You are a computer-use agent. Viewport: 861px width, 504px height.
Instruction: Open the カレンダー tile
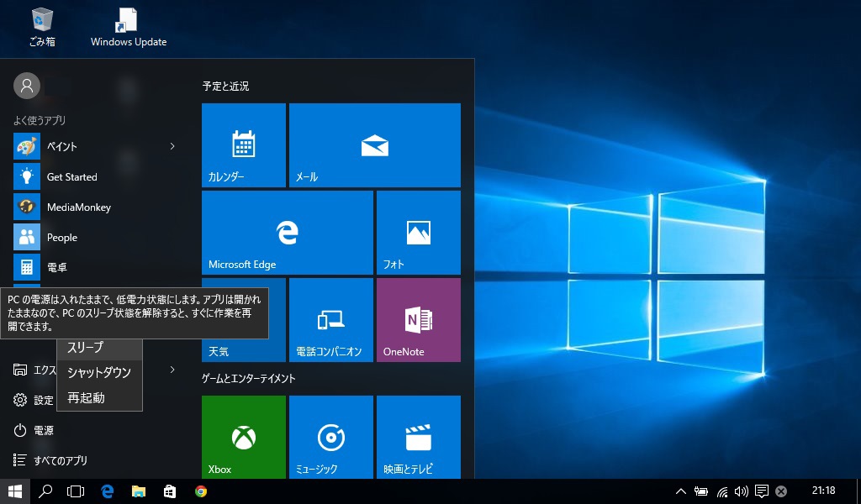[244, 145]
